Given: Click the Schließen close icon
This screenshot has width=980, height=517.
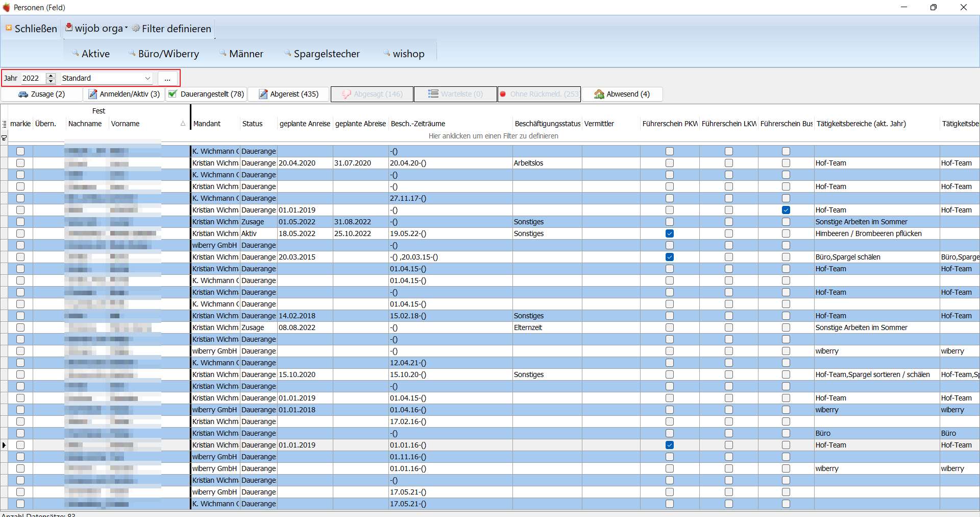Looking at the screenshot, I should tap(9, 28).
